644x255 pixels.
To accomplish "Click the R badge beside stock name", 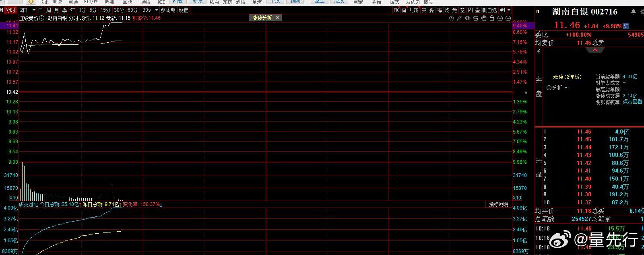I will coord(538,12).
